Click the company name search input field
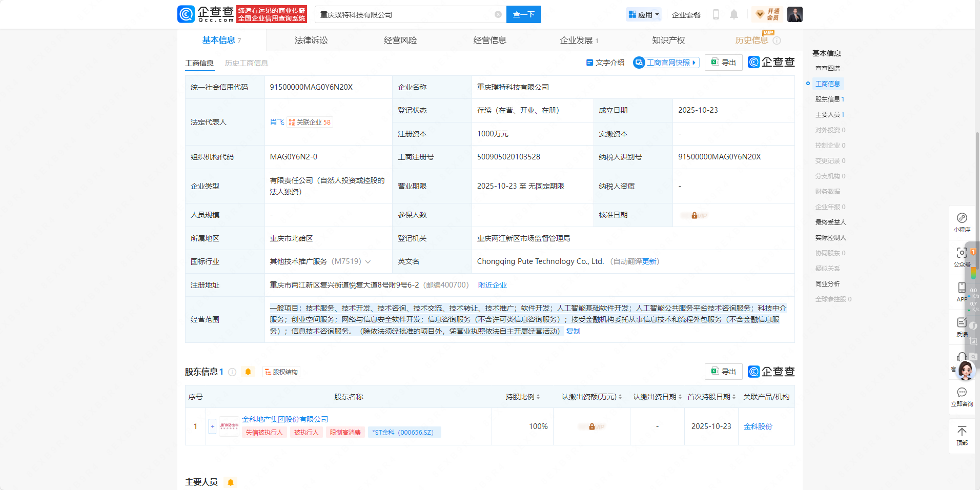This screenshot has width=980, height=490. pos(405,14)
